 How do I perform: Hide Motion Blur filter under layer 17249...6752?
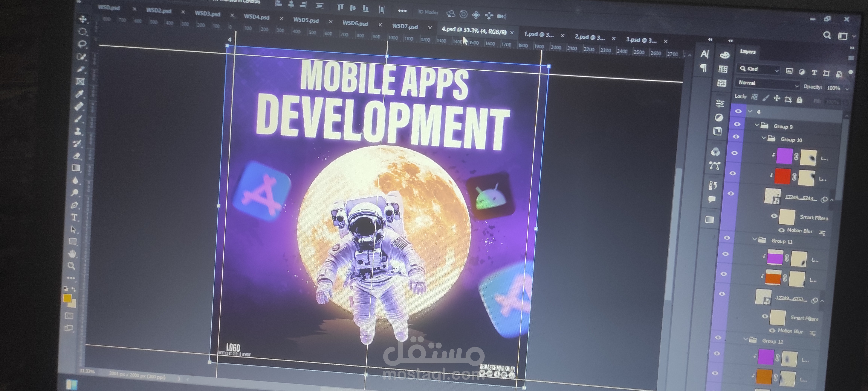pyautogui.click(x=772, y=330)
